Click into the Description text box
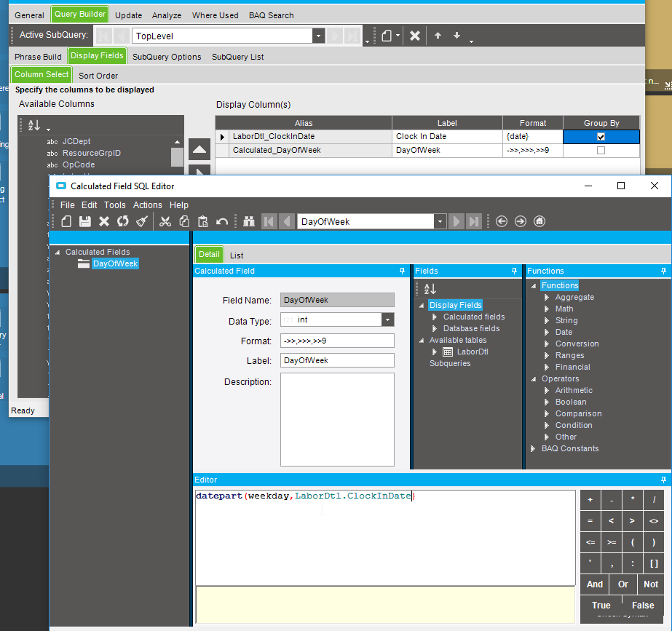672x631 pixels. [x=336, y=419]
